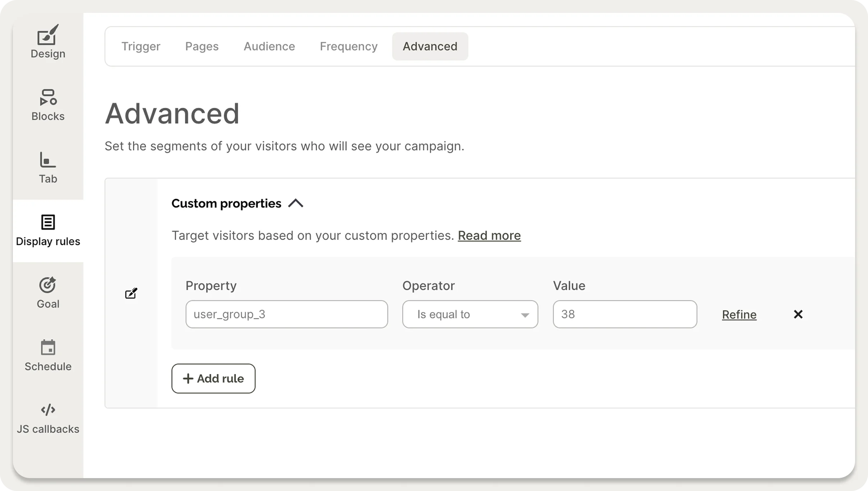This screenshot has width=868, height=491.
Task: Switch to the Trigger tab
Action: [141, 46]
